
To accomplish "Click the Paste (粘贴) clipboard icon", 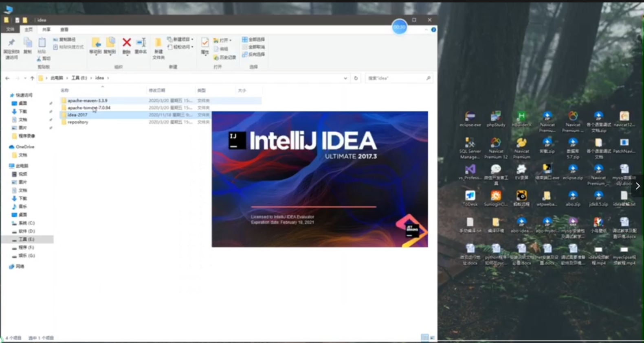I will pos(42,43).
